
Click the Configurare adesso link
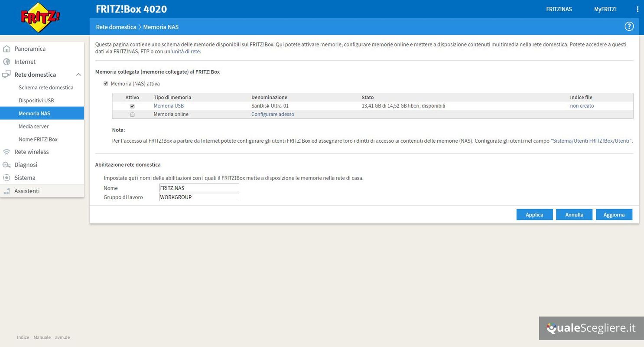(x=273, y=115)
